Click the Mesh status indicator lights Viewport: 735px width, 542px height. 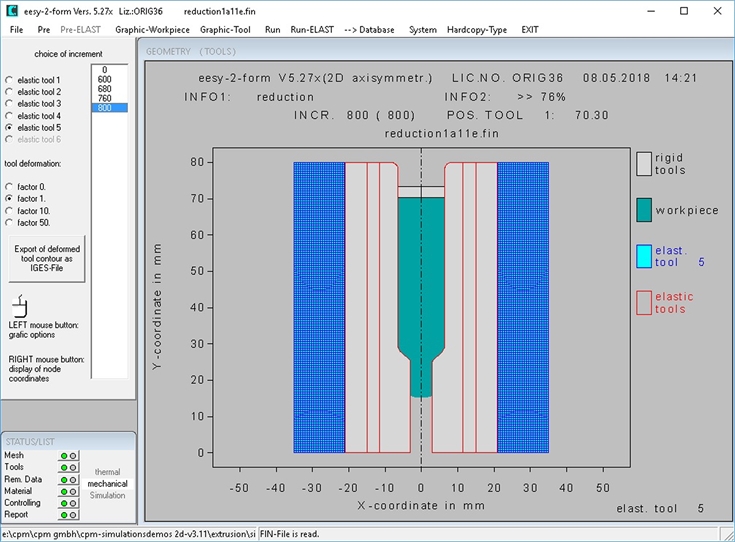[x=68, y=456]
